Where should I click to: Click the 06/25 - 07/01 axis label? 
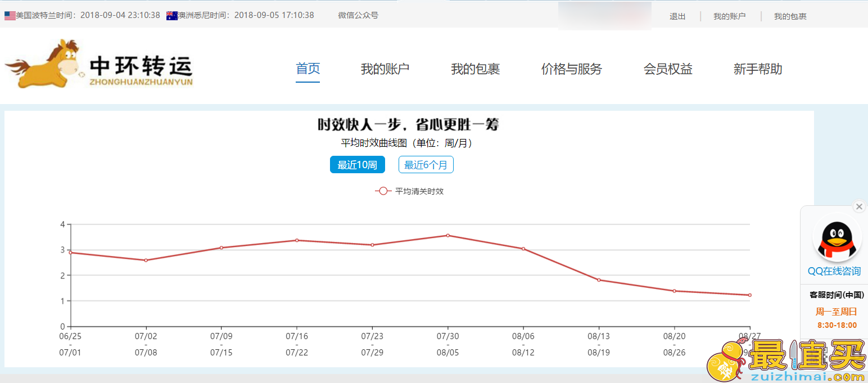(x=71, y=344)
